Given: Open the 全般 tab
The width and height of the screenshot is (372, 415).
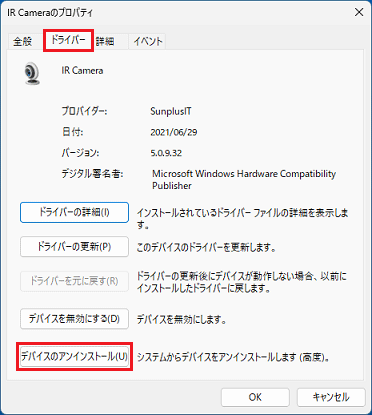Looking at the screenshot, I should (23, 42).
